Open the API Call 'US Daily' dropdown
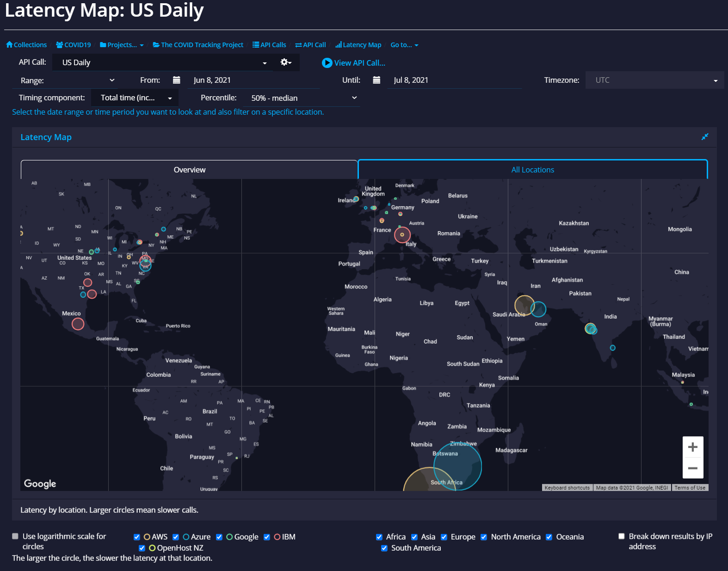The height and width of the screenshot is (571, 728). pos(163,62)
